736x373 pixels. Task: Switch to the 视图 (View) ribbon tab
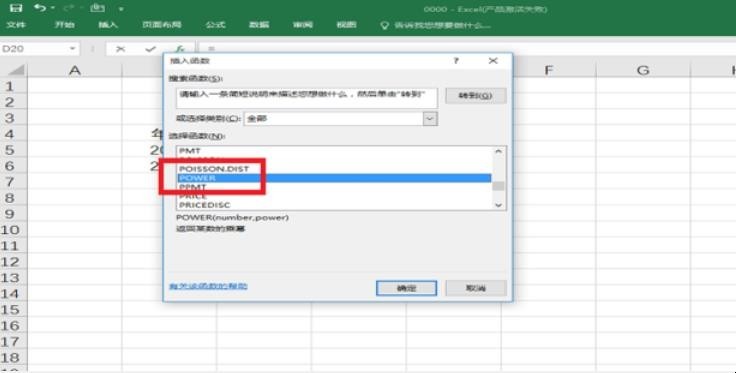click(x=346, y=25)
